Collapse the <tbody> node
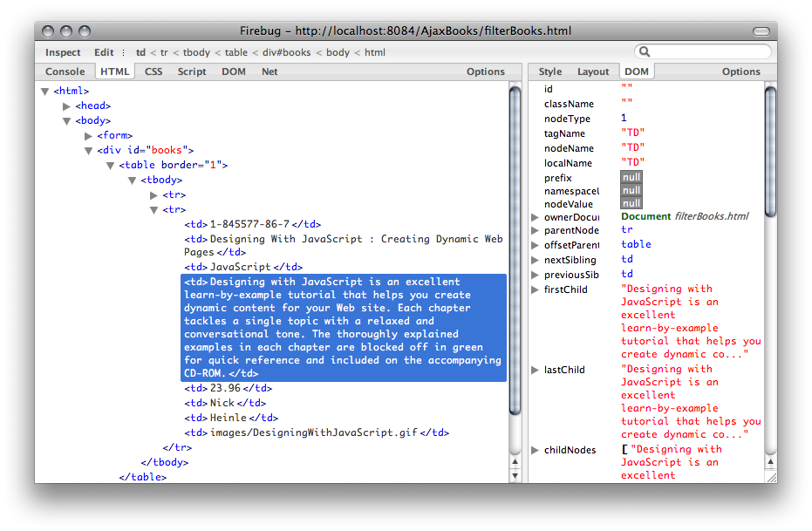This screenshot has width=812, height=531. [132, 180]
